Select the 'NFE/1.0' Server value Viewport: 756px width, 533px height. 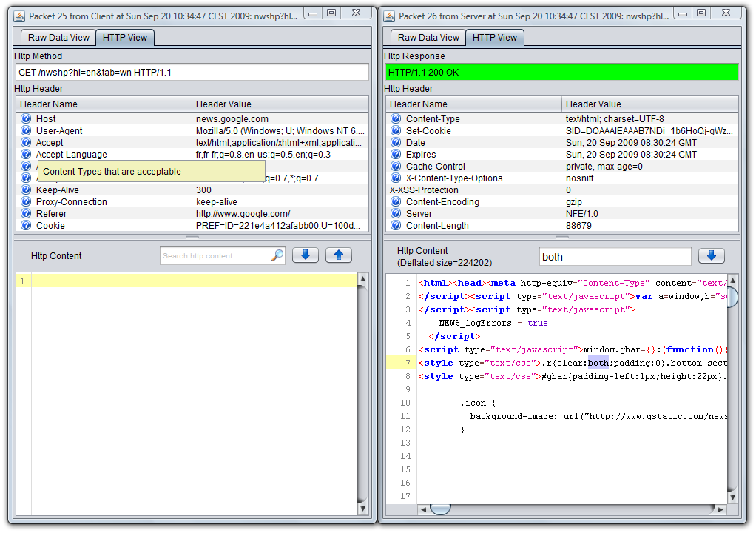(x=582, y=214)
